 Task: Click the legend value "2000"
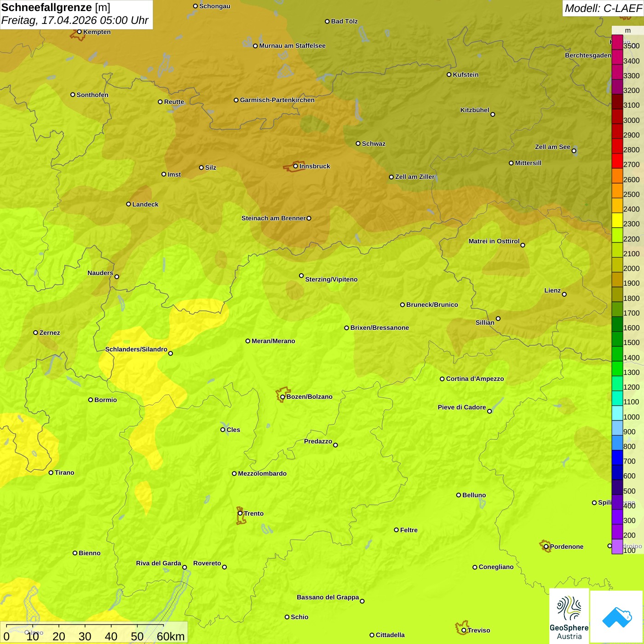point(632,268)
